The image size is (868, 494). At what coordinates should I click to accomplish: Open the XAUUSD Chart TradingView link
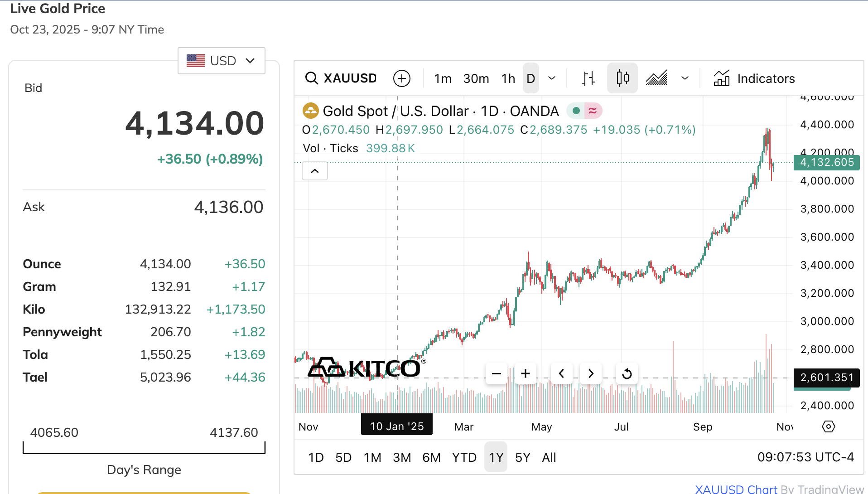click(736, 489)
